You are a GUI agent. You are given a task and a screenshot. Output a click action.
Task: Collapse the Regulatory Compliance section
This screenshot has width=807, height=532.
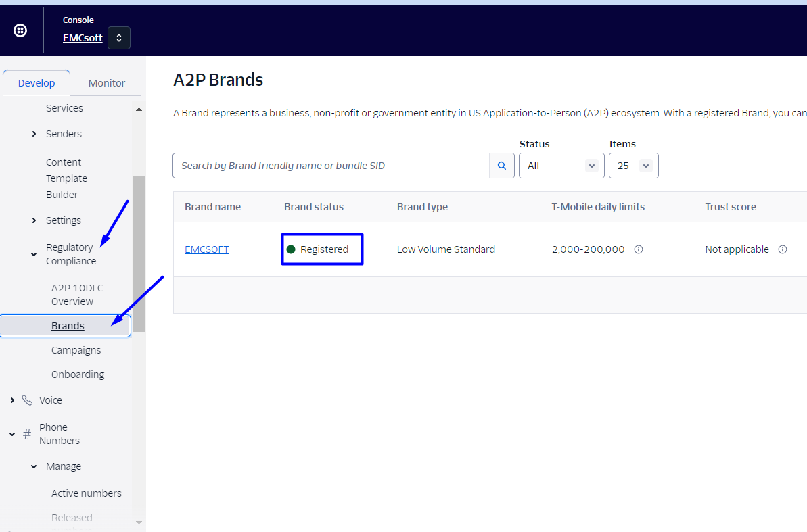34,254
